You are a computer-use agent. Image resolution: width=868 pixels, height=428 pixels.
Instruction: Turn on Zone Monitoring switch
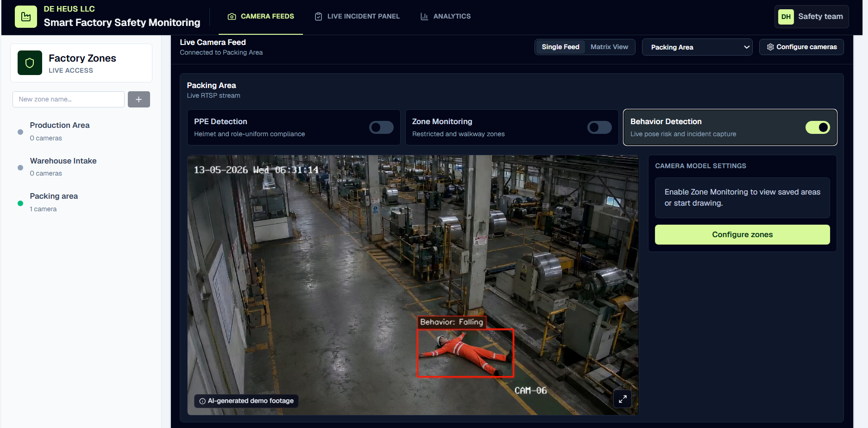click(x=599, y=127)
